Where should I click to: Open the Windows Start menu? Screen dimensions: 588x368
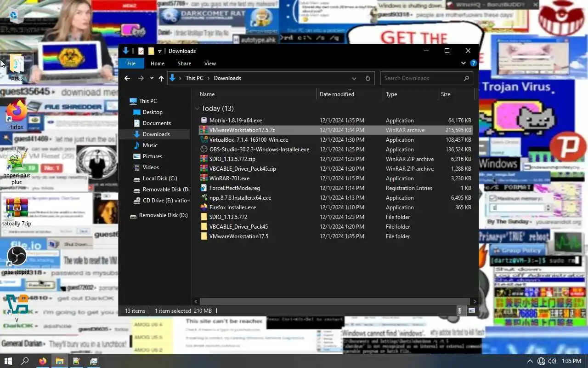coord(8,361)
